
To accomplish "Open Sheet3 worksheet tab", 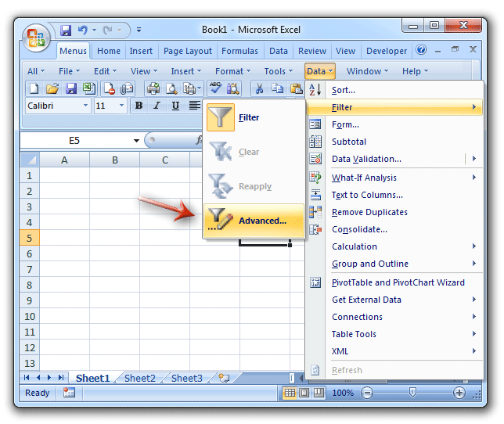I will tap(187, 378).
